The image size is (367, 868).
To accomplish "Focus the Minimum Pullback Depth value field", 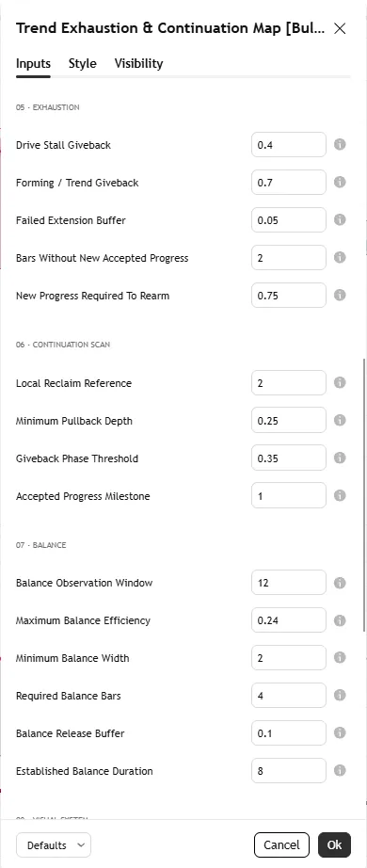I will [x=289, y=420].
